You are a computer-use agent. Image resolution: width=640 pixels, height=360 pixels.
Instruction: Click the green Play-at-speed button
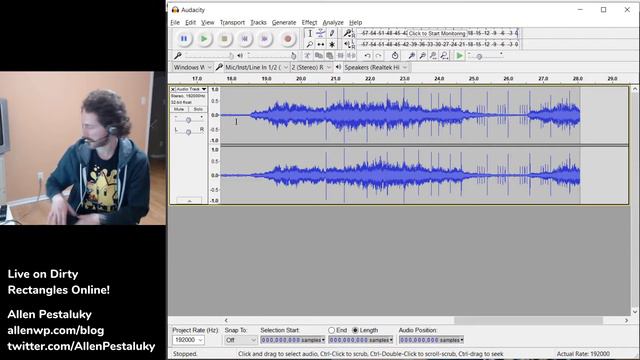(460, 56)
